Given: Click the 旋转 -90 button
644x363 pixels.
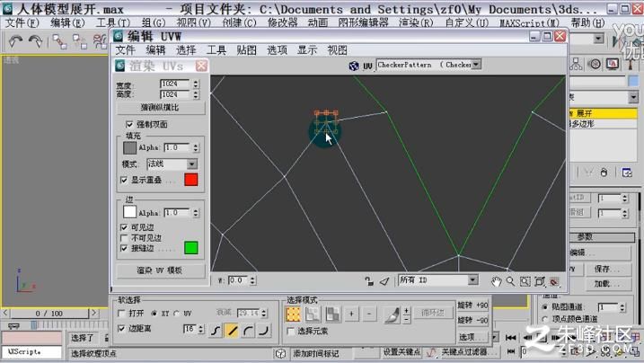Looking at the screenshot, I should [472, 320].
